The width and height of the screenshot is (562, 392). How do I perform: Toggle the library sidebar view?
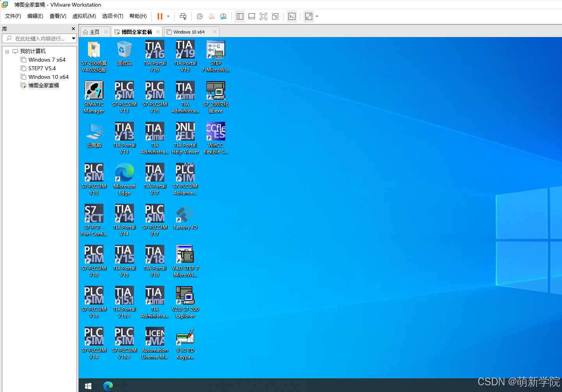[240, 16]
